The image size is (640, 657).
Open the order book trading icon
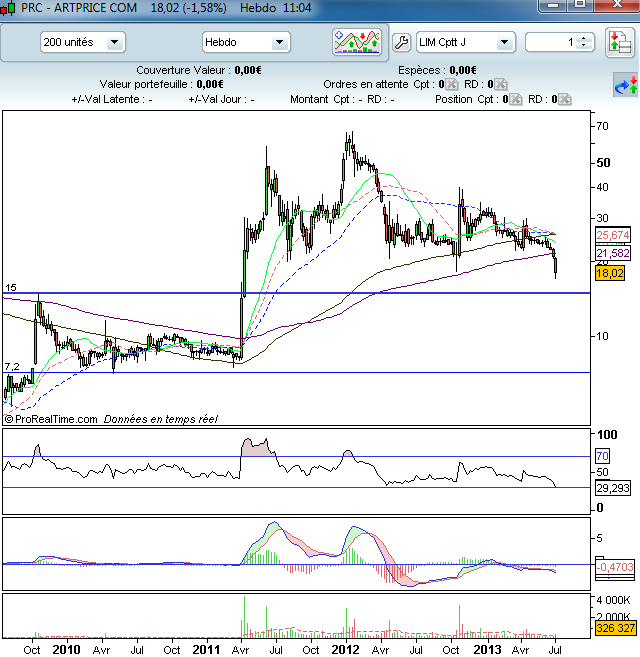click(x=619, y=42)
